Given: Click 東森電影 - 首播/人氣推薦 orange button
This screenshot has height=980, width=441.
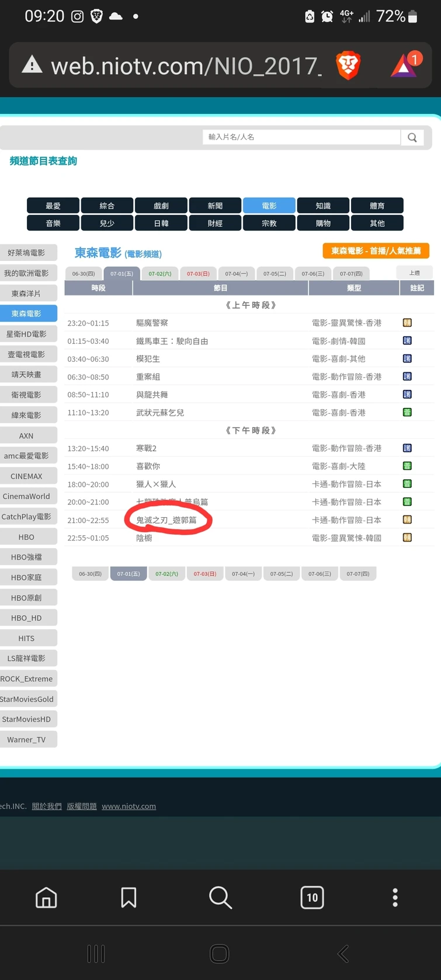Looking at the screenshot, I should [376, 250].
